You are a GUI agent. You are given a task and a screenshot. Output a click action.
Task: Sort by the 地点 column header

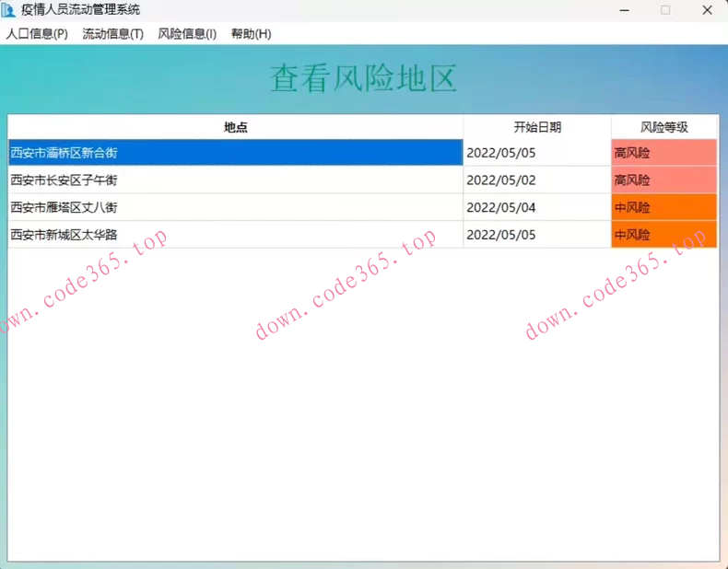pos(235,127)
